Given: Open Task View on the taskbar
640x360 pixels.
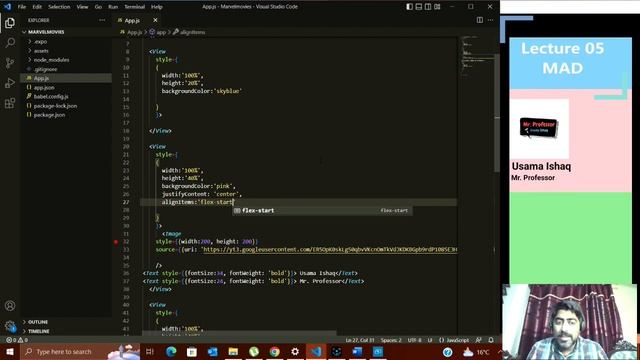Looking at the screenshot, I should coord(150,352).
